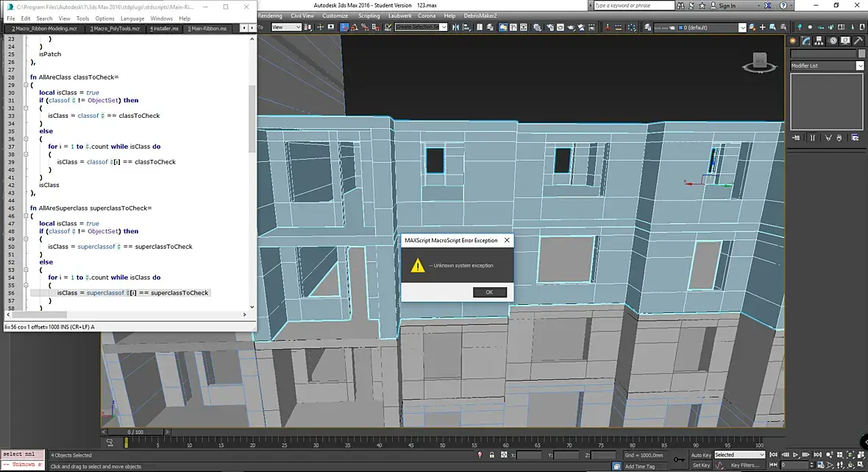Expand the Modifier List dropdown
This screenshot has width=868, height=472.
pos(860,66)
